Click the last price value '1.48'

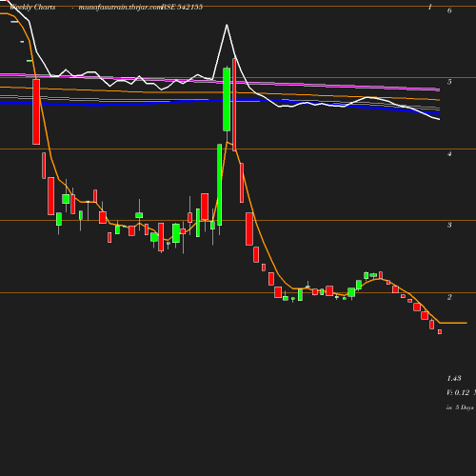(x=454, y=378)
